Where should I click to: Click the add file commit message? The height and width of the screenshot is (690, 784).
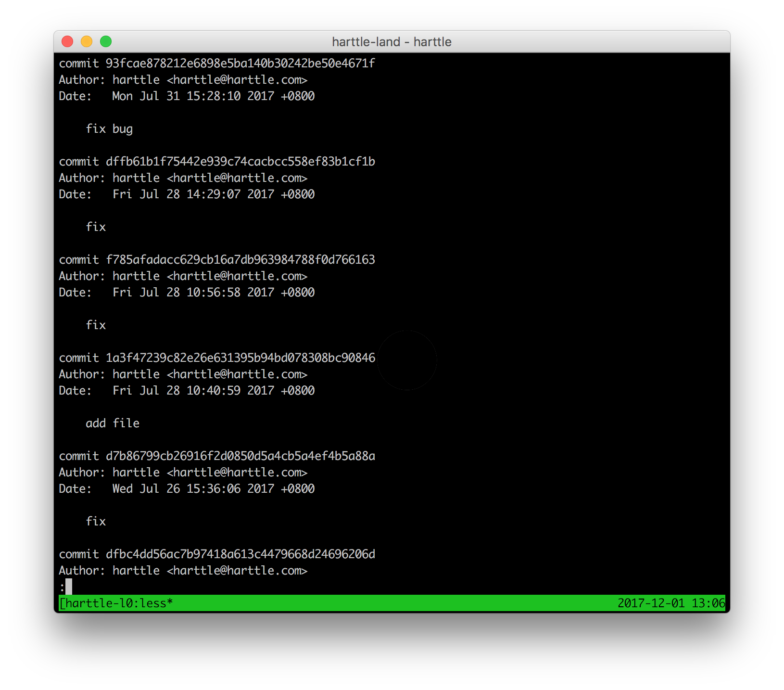click(x=113, y=423)
